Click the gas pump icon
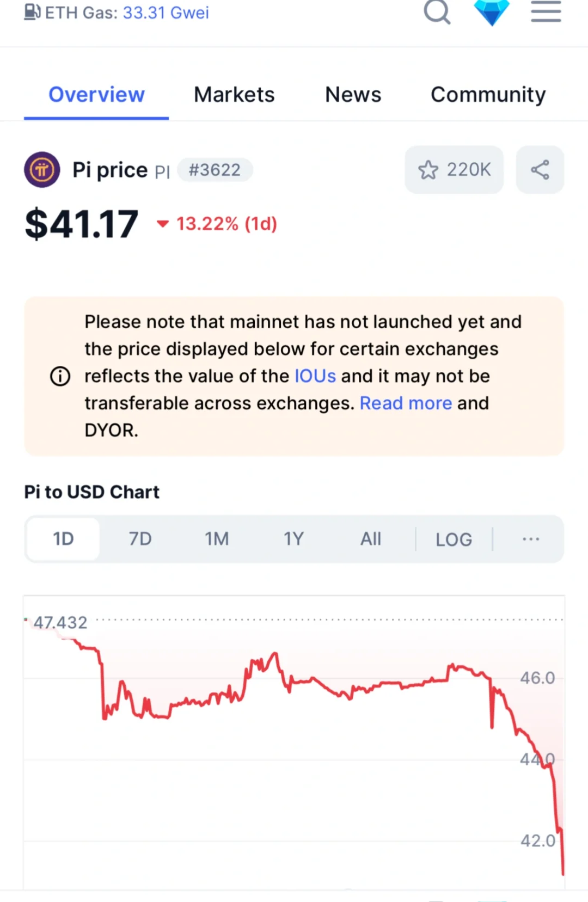 point(32,12)
